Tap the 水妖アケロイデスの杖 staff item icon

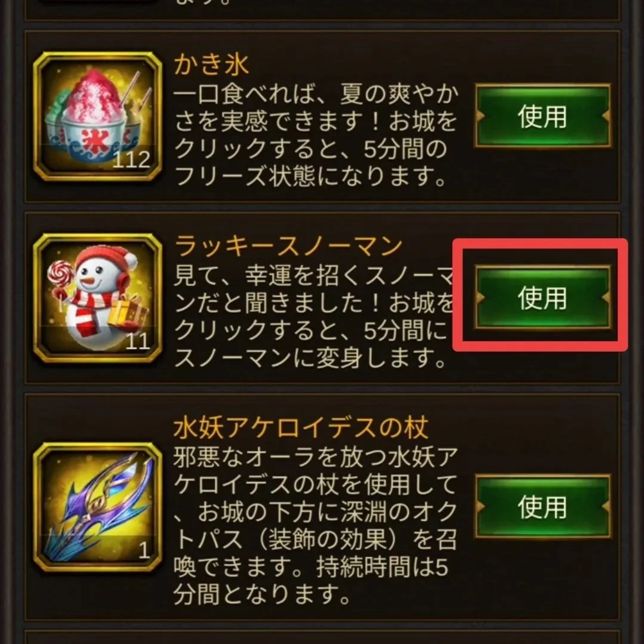[x=98, y=507]
